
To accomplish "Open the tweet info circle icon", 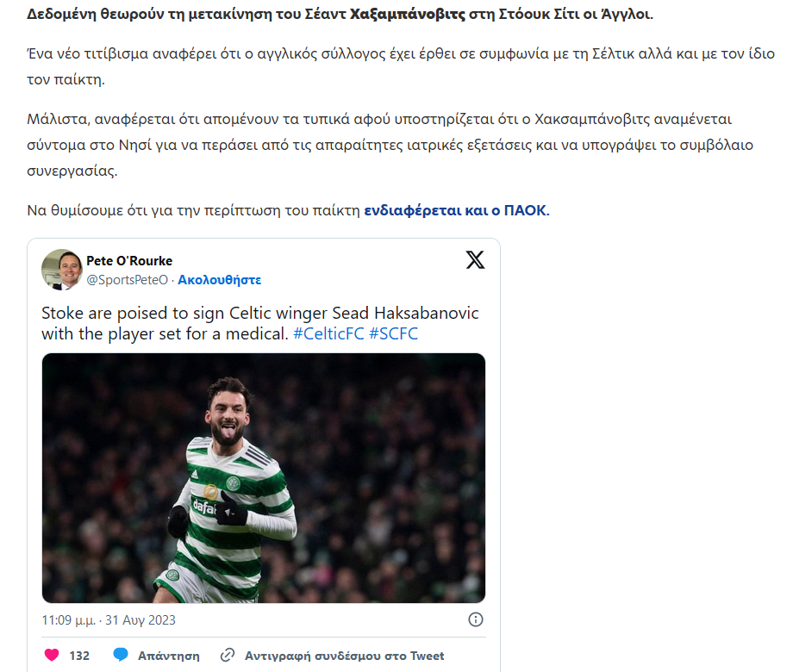I will click(476, 619).
